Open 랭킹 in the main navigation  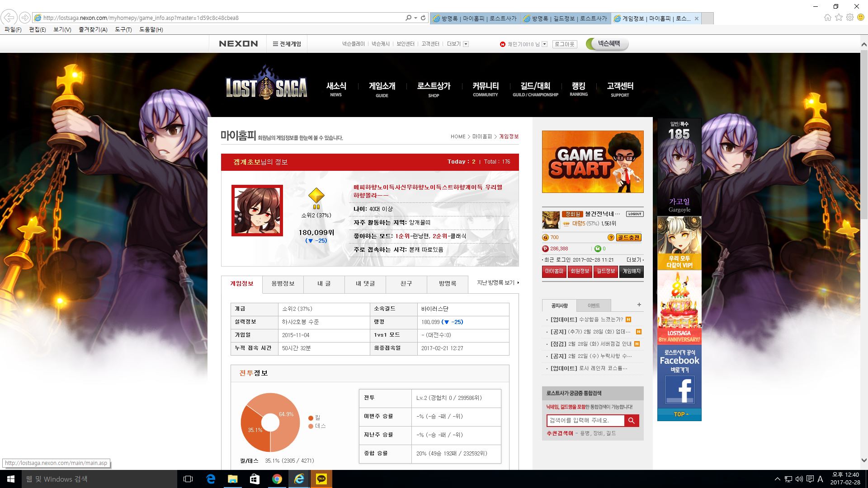point(578,89)
